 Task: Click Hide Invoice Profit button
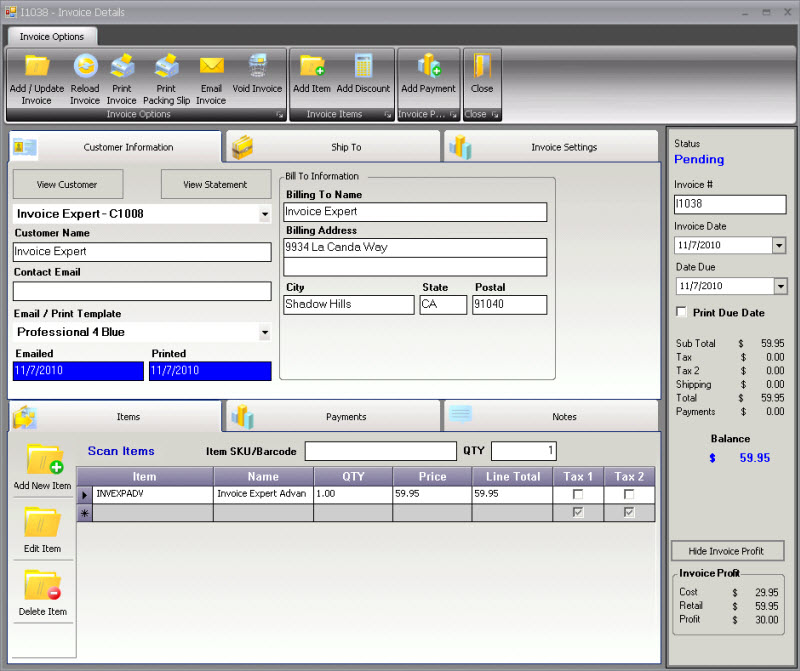pyautogui.click(x=727, y=551)
